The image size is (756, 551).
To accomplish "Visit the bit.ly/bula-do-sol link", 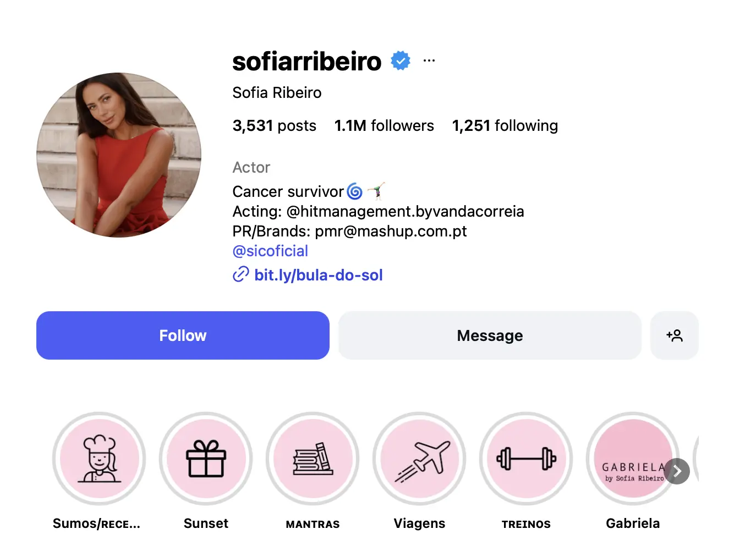I will coord(318,275).
